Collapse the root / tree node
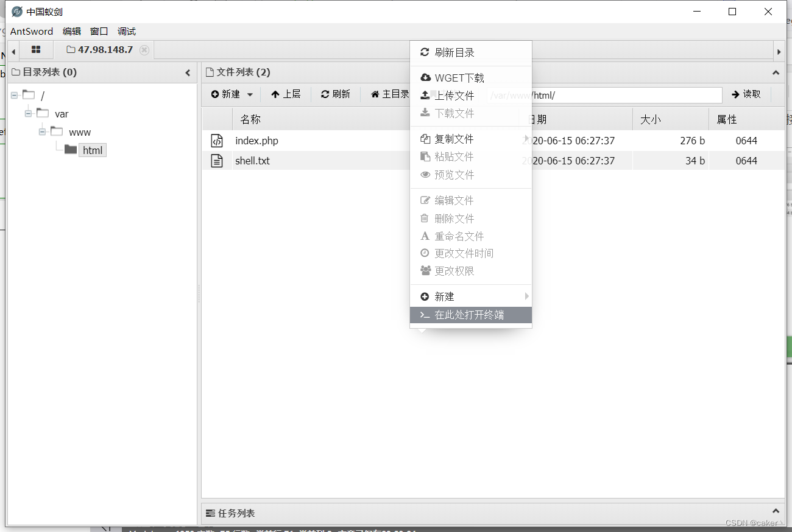The height and width of the screenshot is (532, 792). tap(14, 95)
